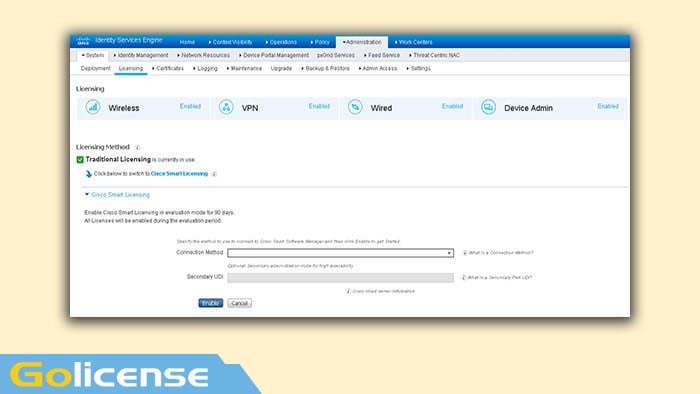Click the Device Admin license icon
Image resolution: width=700 pixels, height=394 pixels.
(488, 107)
